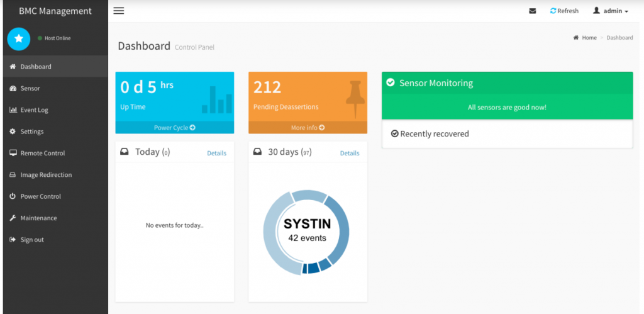Click More info on Pending Deassertions
644x314 pixels.
(x=308, y=128)
